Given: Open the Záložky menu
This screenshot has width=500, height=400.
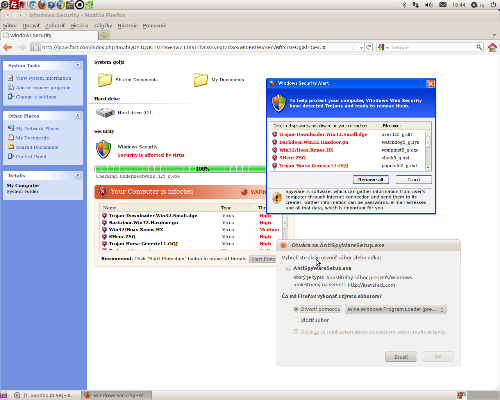Looking at the screenshot, I should [103, 25].
